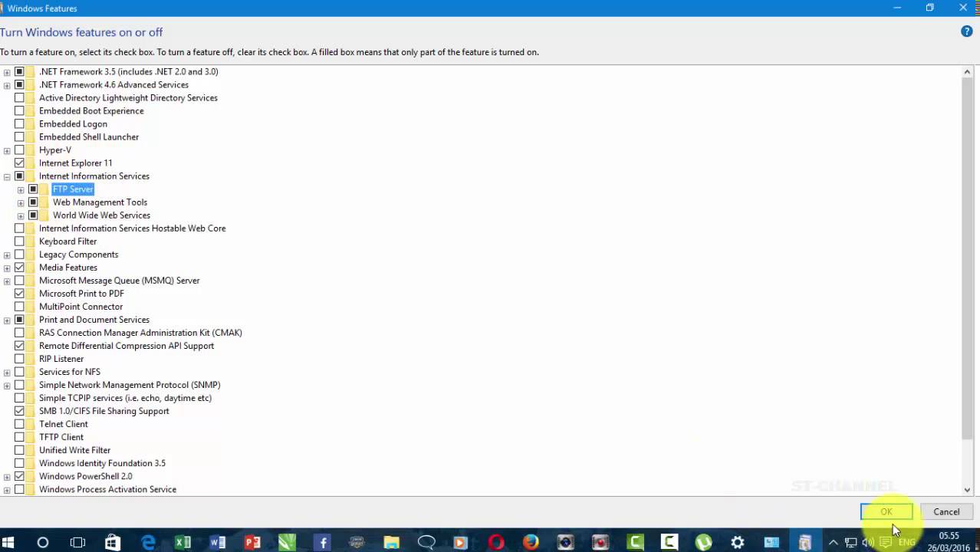980x552 pixels.
Task: Toggle the FTP Server checkbox
Action: coord(33,189)
